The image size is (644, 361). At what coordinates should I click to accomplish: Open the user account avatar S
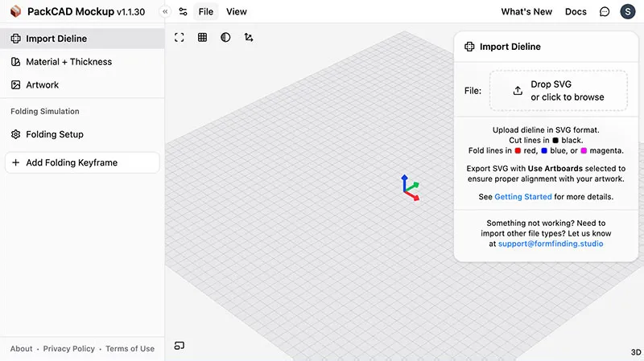click(x=628, y=12)
